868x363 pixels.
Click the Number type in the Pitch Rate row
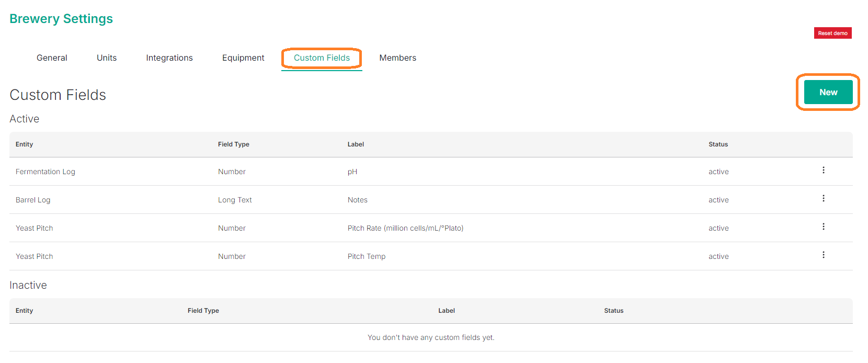click(x=232, y=228)
